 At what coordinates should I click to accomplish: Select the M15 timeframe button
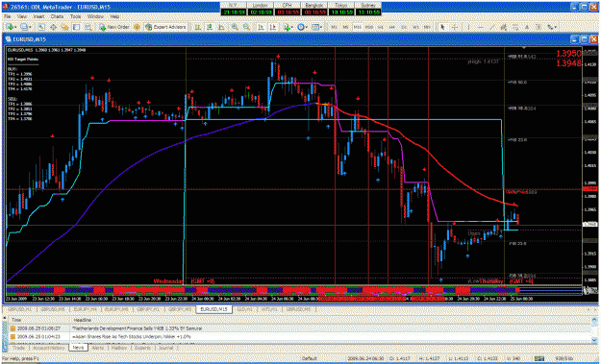click(x=357, y=27)
